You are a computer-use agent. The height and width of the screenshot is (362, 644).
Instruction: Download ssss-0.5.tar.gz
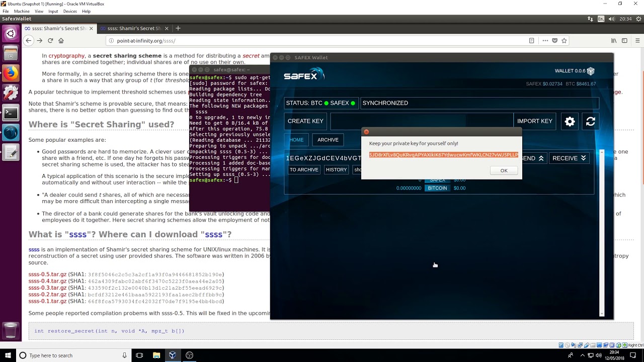pos(47,275)
